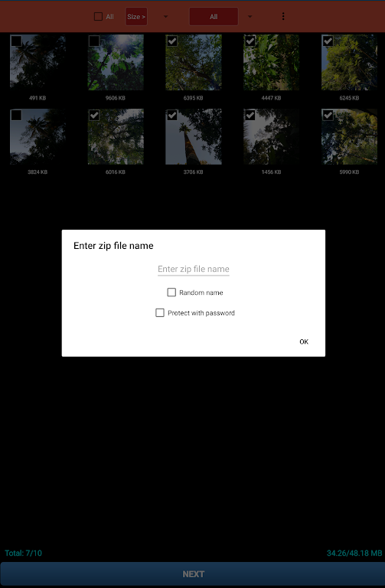Screen dimensions: 385x588
Task: Check the Random name checkbox
Action: (171, 292)
